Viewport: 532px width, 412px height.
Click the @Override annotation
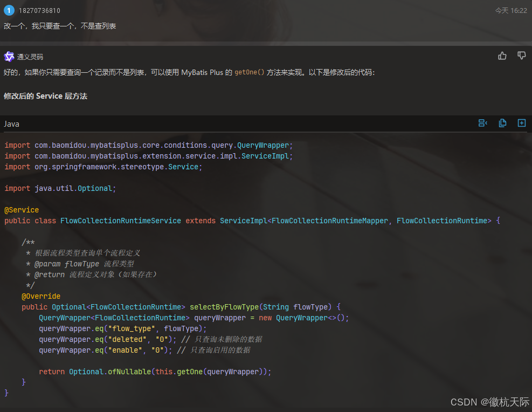(x=41, y=296)
